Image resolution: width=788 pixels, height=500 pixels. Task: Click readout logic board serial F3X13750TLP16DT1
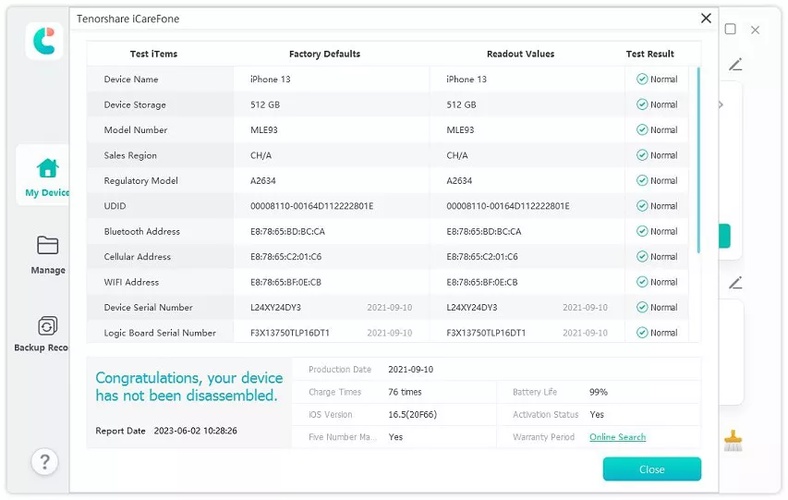coord(486,333)
